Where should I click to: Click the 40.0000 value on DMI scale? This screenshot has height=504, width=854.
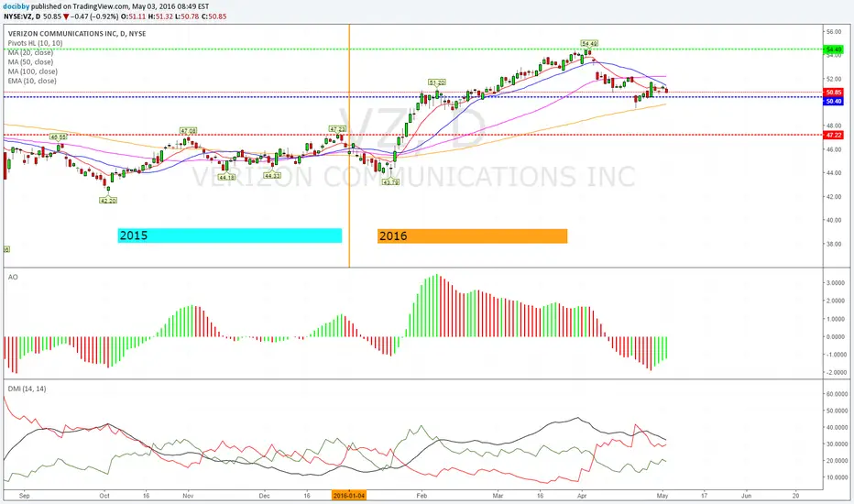click(x=837, y=428)
